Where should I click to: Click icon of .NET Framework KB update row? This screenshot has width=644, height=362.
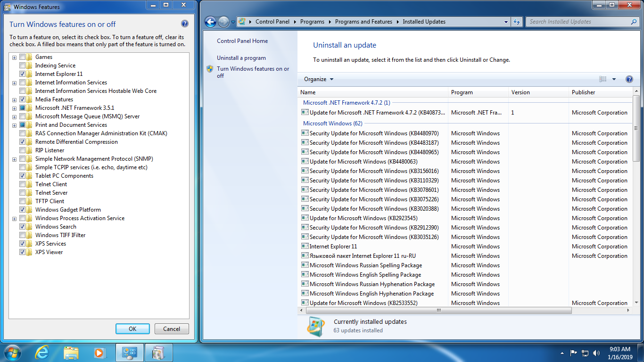[x=305, y=113]
